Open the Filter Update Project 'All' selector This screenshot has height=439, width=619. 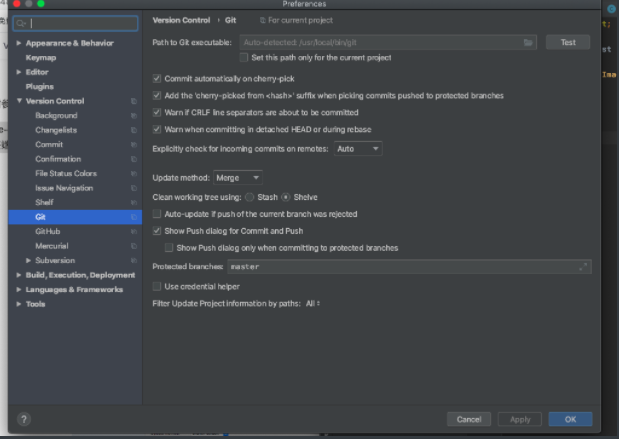click(x=313, y=304)
